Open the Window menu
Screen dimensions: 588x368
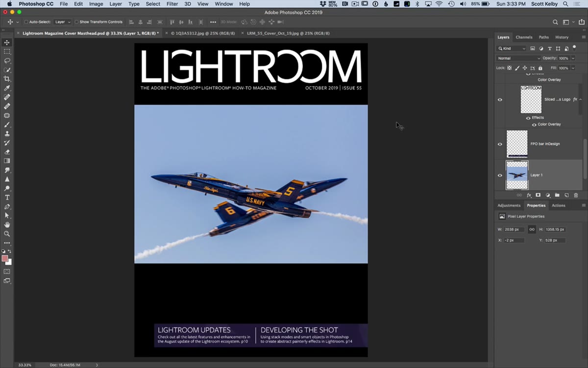pyautogui.click(x=224, y=4)
